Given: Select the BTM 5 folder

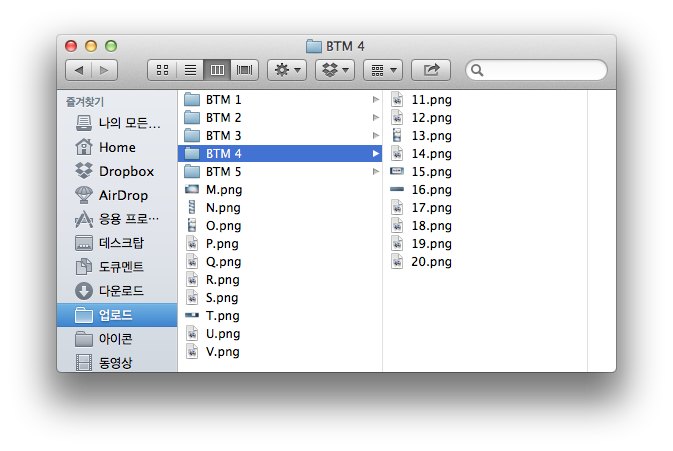Looking at the screenshot, I should [280, 172].
